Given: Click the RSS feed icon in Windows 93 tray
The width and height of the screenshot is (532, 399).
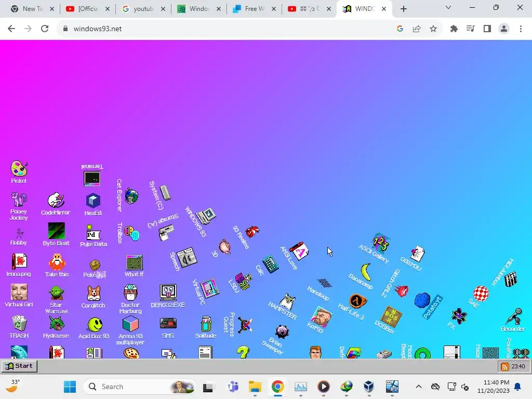Looking at the screenshot, I should (505, 366).
